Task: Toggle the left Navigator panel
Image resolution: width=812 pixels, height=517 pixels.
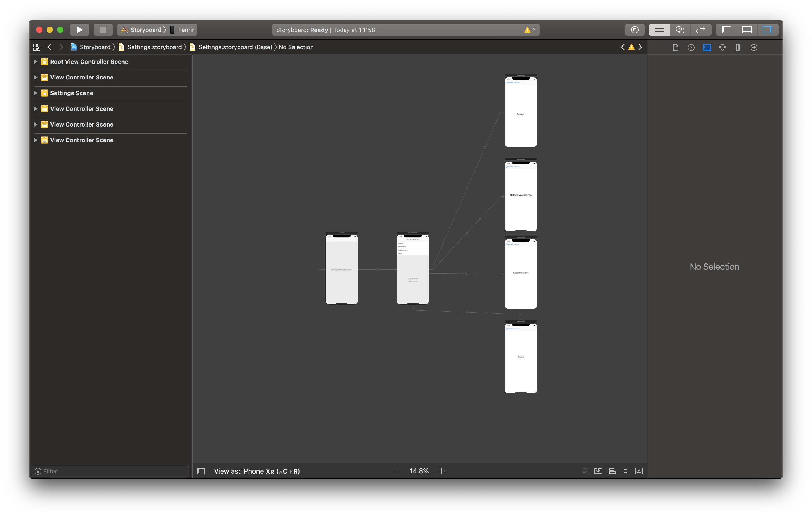Action: (726, 30)
